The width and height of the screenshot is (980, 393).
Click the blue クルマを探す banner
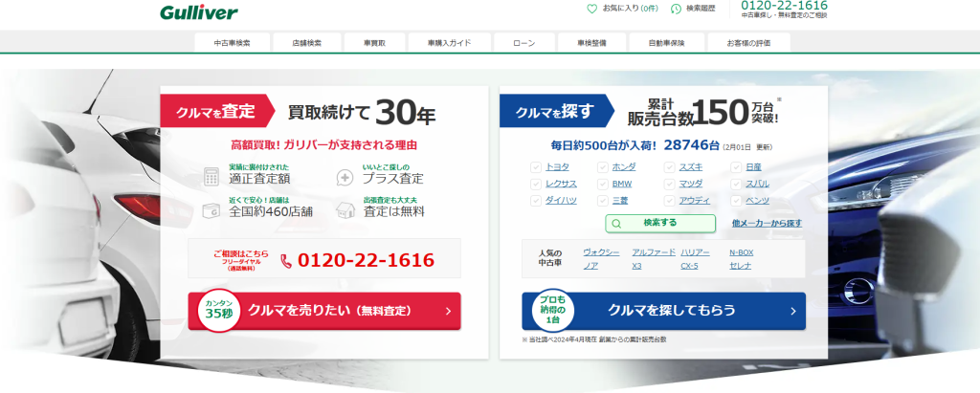pos(557,111)
